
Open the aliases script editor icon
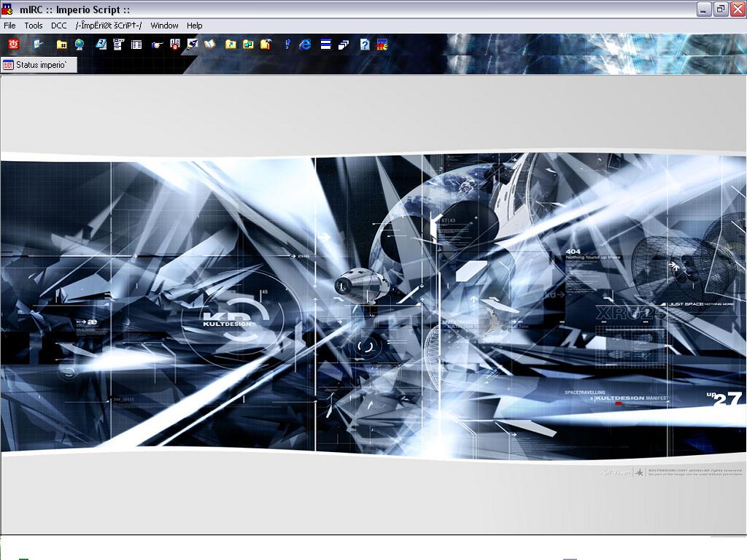101,44
